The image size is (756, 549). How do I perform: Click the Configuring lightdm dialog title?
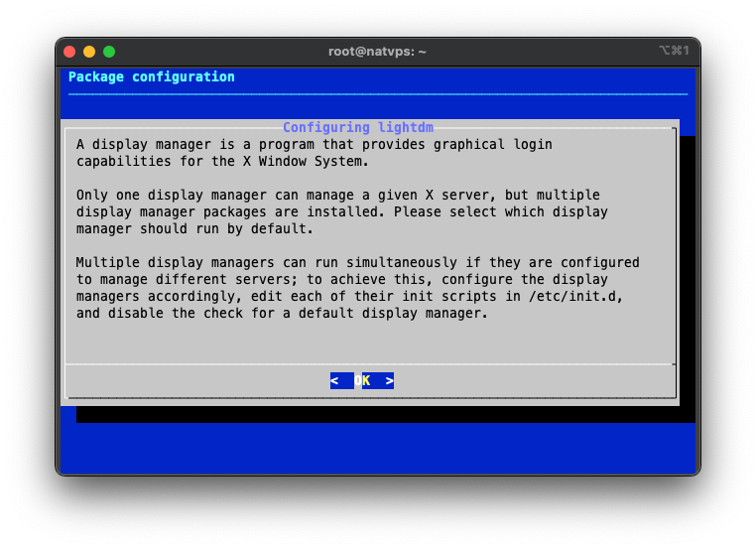(x=358, y=128)
